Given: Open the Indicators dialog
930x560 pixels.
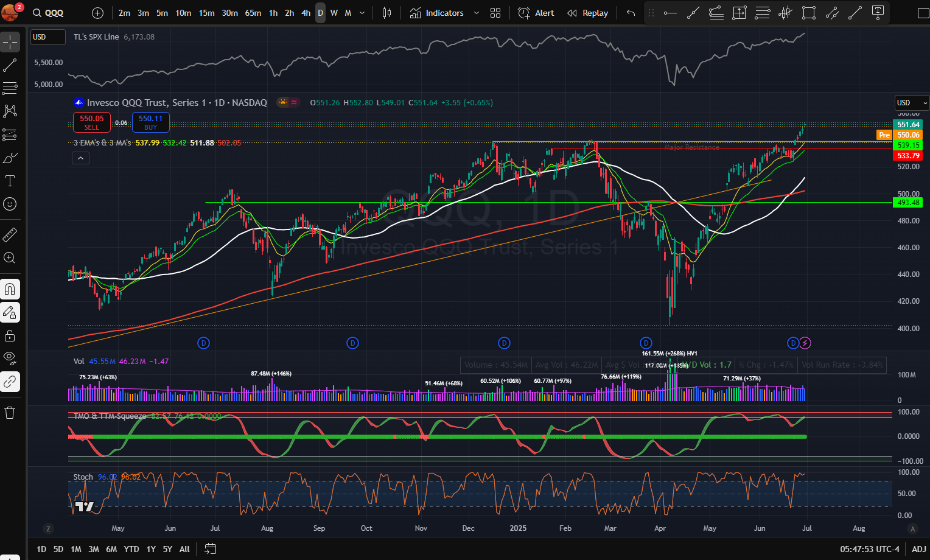Looking at the screenshot, I should tap(437, 13).
